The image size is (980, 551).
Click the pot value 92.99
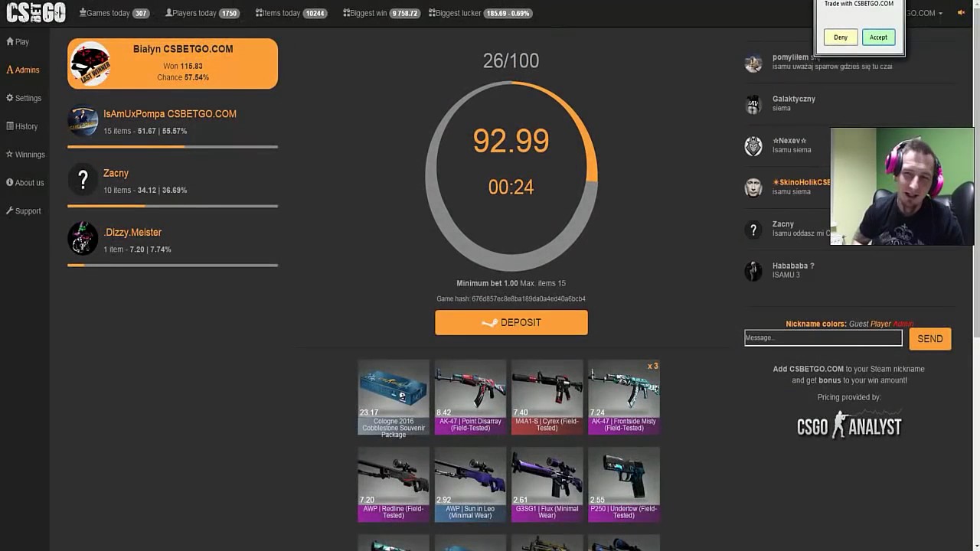(511, 142)
